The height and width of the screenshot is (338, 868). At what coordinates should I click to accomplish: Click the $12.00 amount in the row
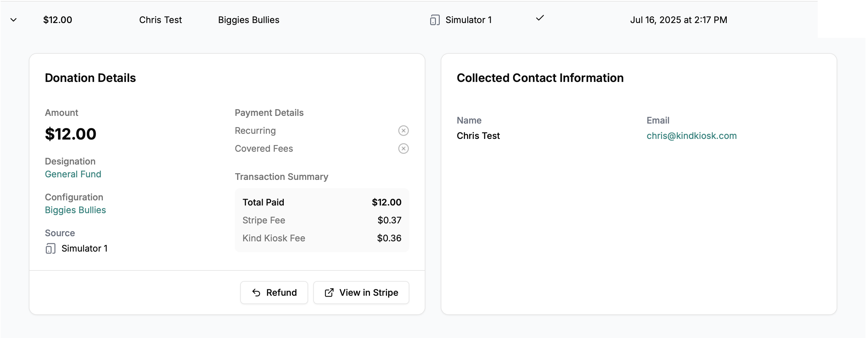[x=58, y=20]
